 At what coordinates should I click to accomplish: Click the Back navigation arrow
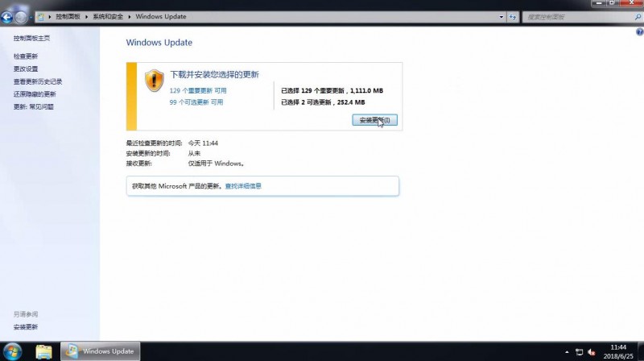pos(6,17)
